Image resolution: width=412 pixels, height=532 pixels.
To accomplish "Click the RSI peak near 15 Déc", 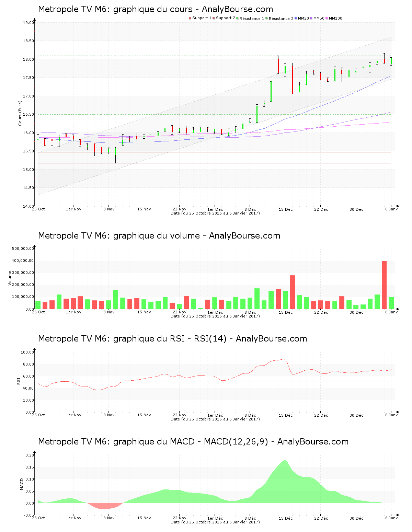I will tap(284, 359).
